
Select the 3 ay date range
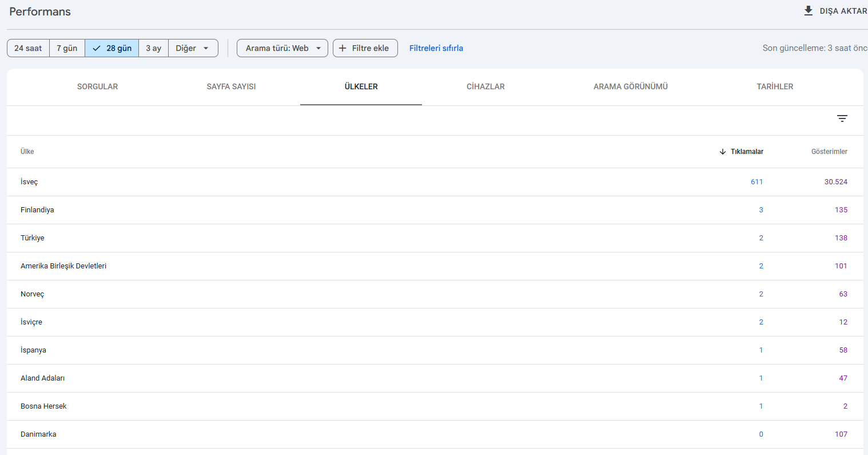click(153, 48)
